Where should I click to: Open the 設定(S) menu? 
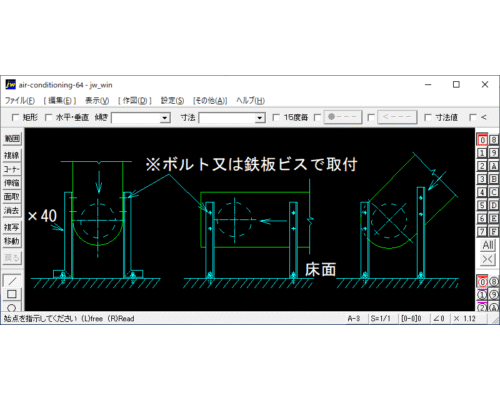coord(172,101)
